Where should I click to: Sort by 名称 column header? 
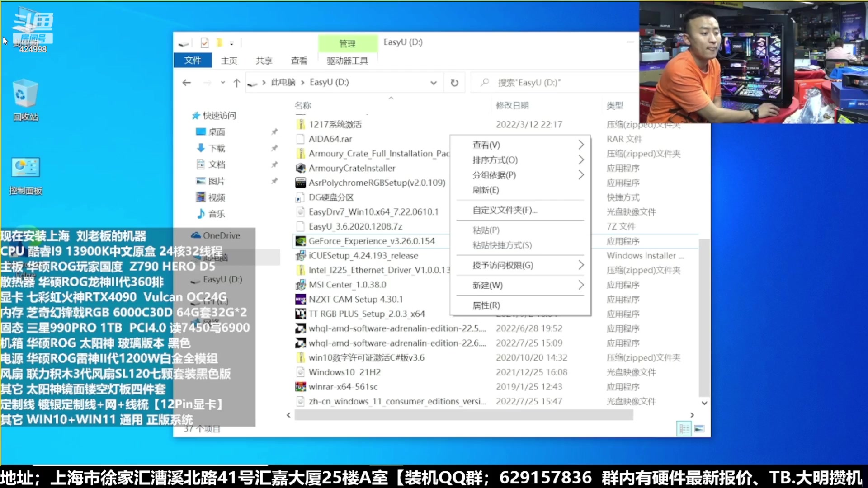click(303, 106)
